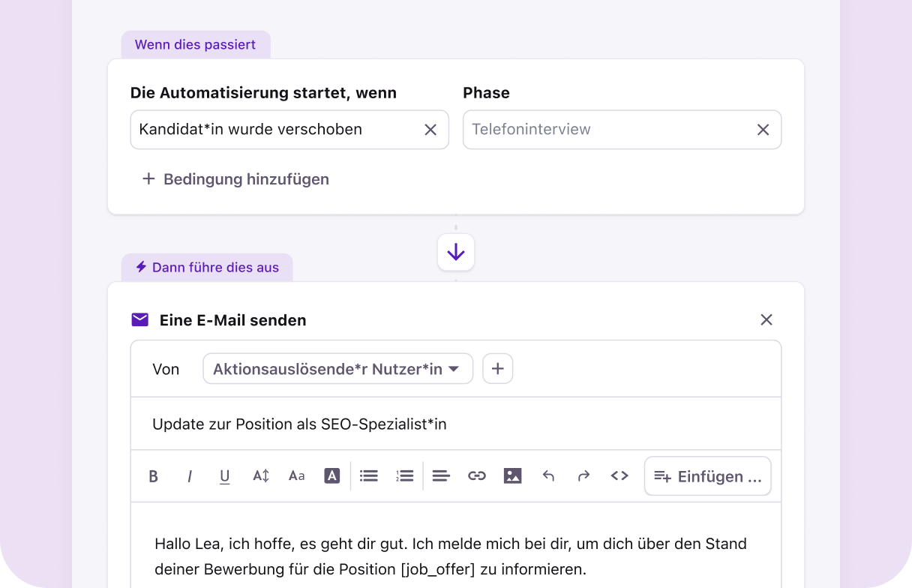The width and height of the screenshot is (912, 588).
Task: Select the 'Wenn dies passiert' section tab
Action: click(x=196, y=44)
